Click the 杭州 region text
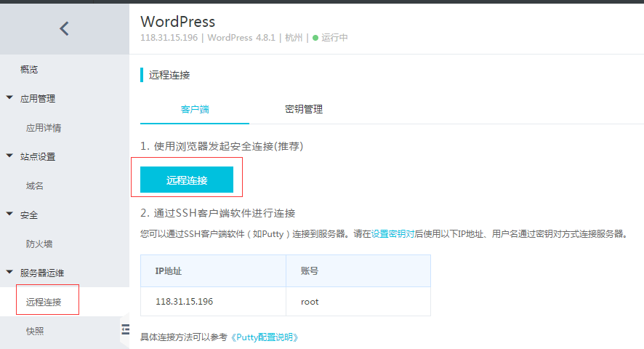The height and width of the screenshot is (349, 644). [x=293, y=38]
